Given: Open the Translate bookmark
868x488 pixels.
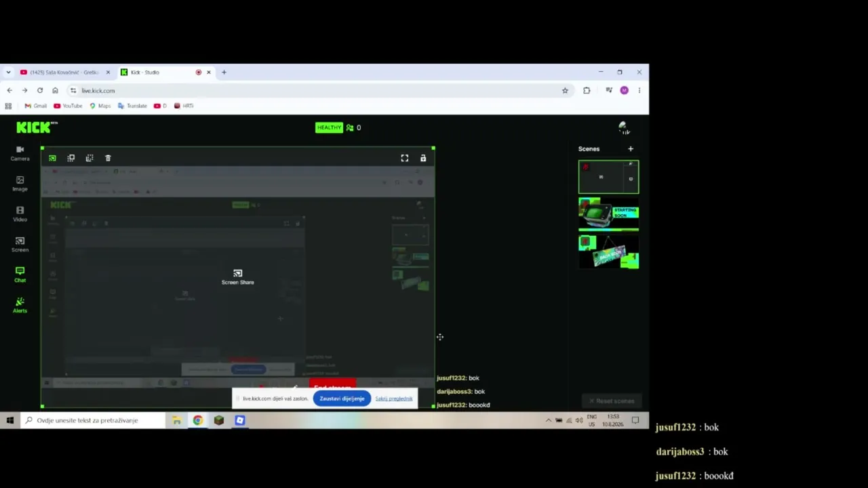Looking at the screenshot, I should (x=132, y=106).
